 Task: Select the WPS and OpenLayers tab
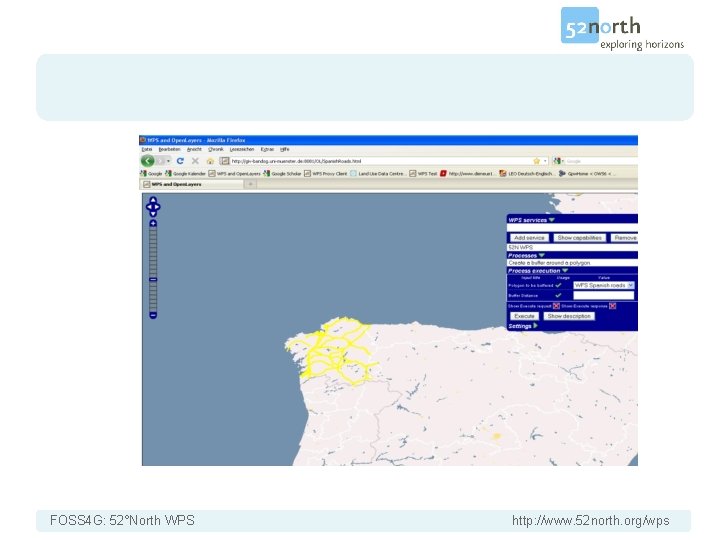click(x=191, y=184)
